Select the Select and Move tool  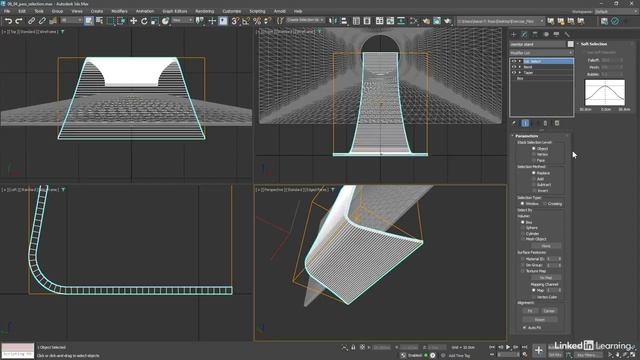(133, 21)
